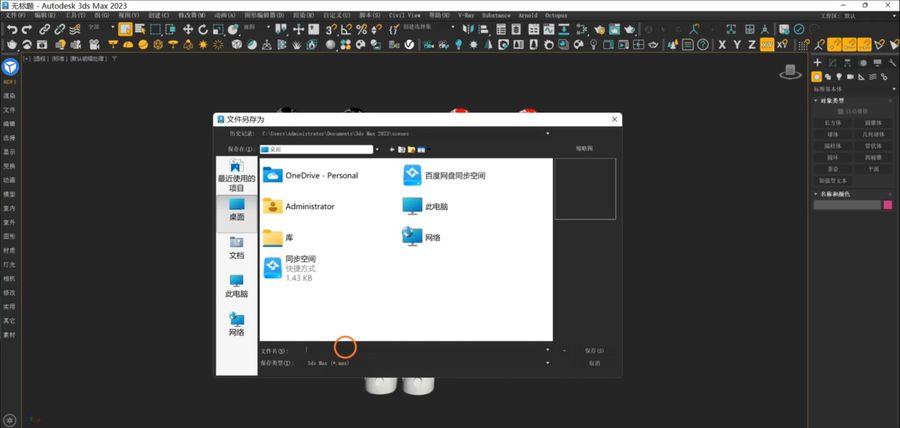The image size is (900, 428).
Task: Restrict to the Y axis
Action: [737, 44]
